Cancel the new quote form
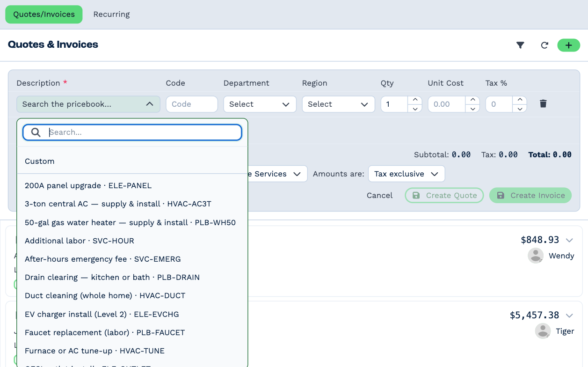Image resolution: width=588 pixels, height=367 pixels. pyautogui.click(x=380, y=195)
